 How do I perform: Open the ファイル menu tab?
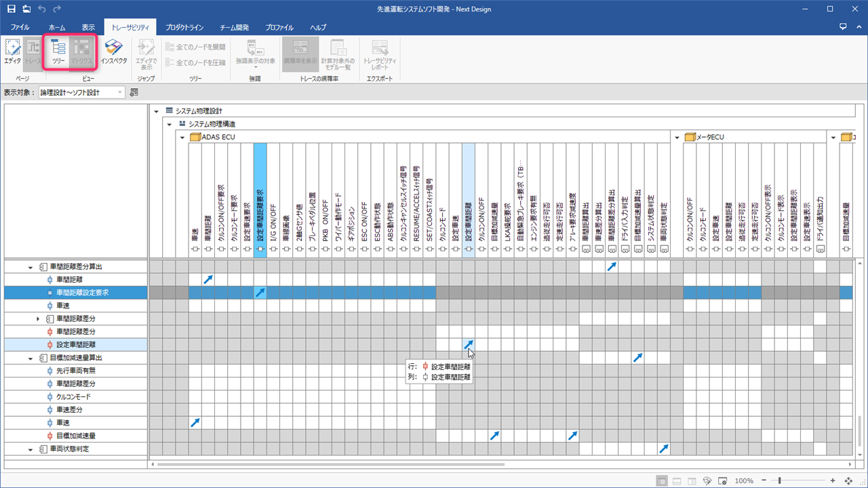click(20, 28)
